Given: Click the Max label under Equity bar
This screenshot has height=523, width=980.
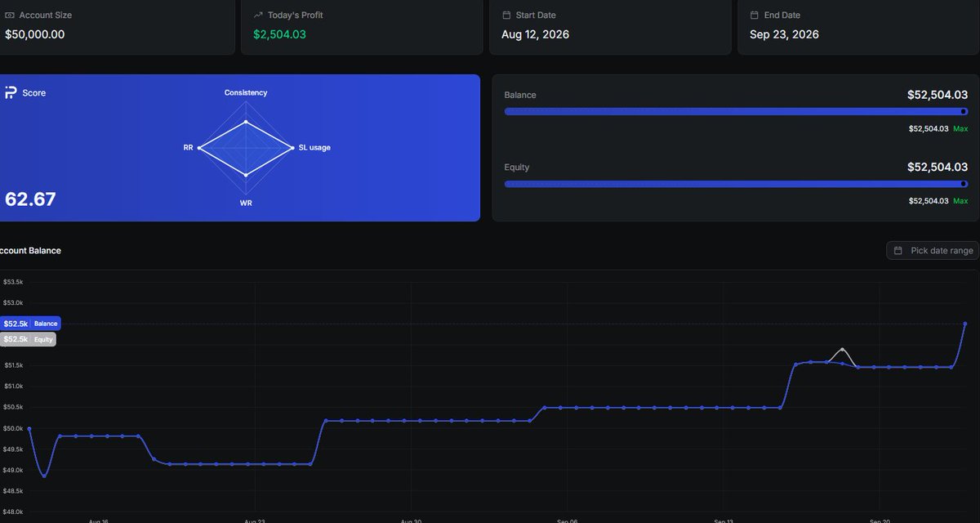Looking at the screenshot, I should click(x=960, y=201).
